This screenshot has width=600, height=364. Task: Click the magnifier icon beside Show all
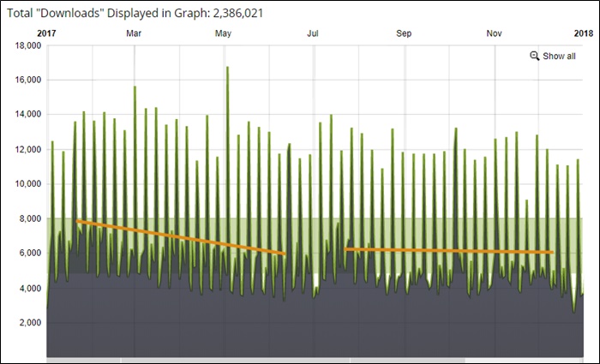coord(535,56)
